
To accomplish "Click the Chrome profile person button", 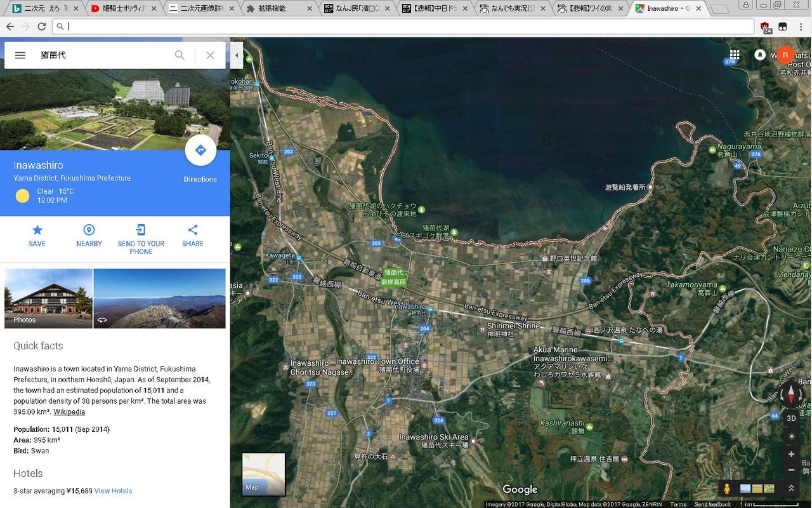I will pyautogui.click(x=746, y=5).
